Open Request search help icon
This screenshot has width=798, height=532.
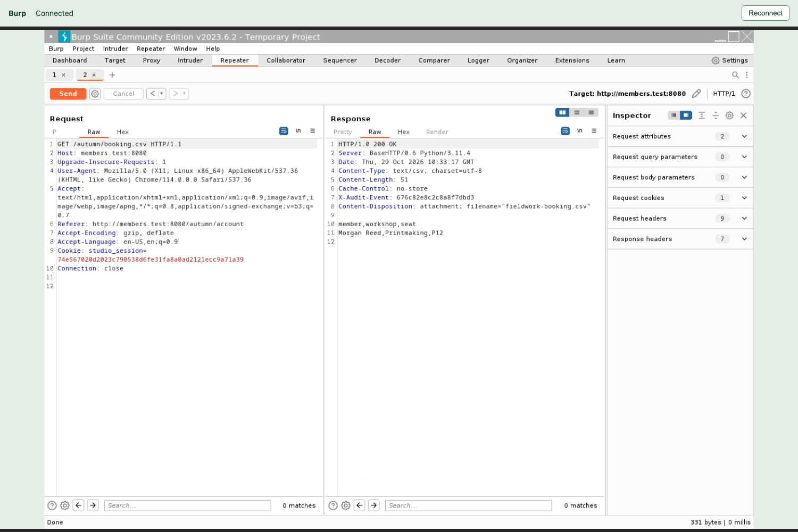(x=52, y=505)
